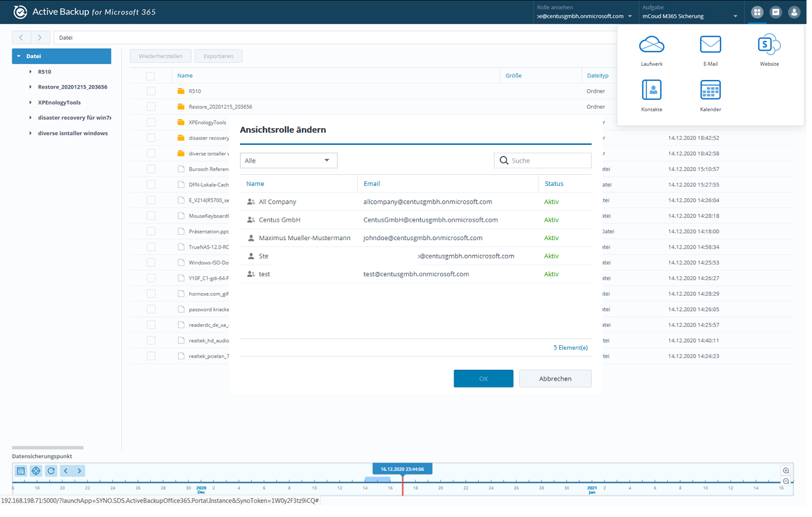This screenshot has height=517, width=812.
Task: Check the box for R510 folder row
Action: tap(150, 91)
